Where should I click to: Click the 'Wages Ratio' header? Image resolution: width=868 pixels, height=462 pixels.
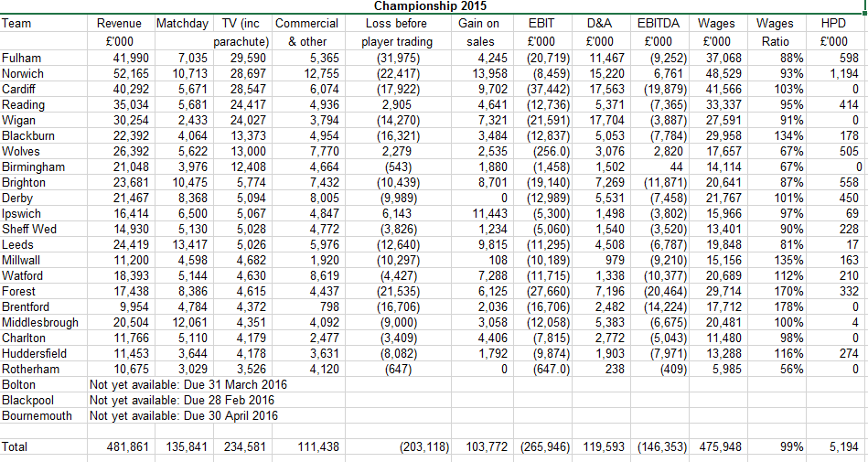[x=775, y=32]
